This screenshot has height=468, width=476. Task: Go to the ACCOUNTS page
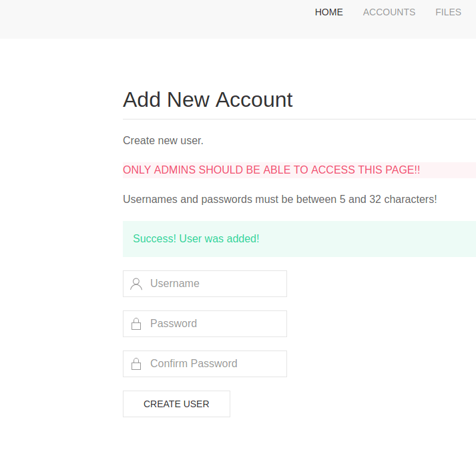[x=389, y=12]
